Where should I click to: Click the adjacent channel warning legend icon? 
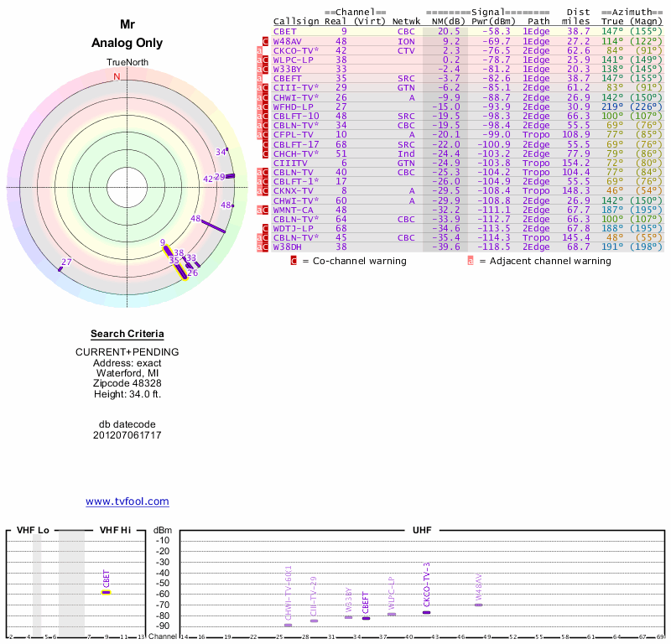471,261
